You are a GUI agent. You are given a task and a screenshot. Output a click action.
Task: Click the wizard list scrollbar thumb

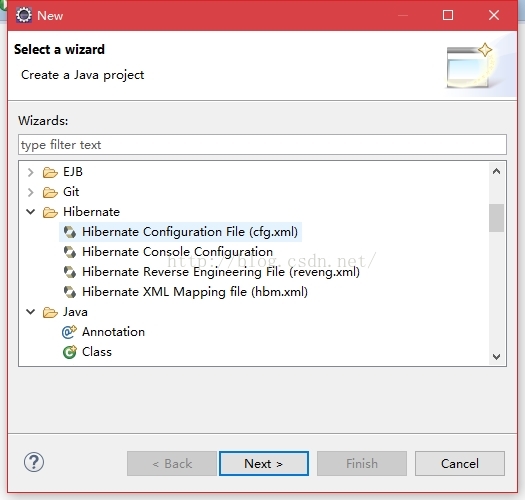(497, 218)
